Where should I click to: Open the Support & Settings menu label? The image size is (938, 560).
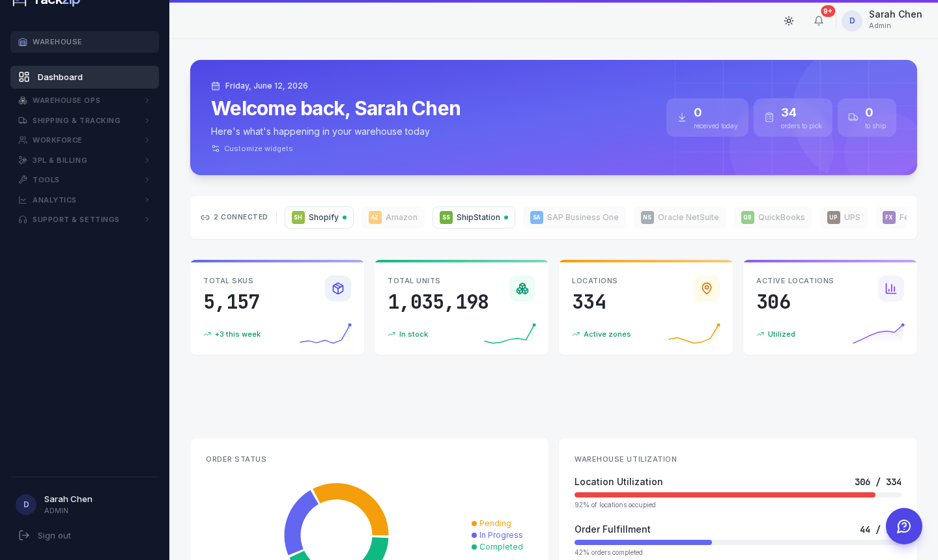(x=76, y=219)
